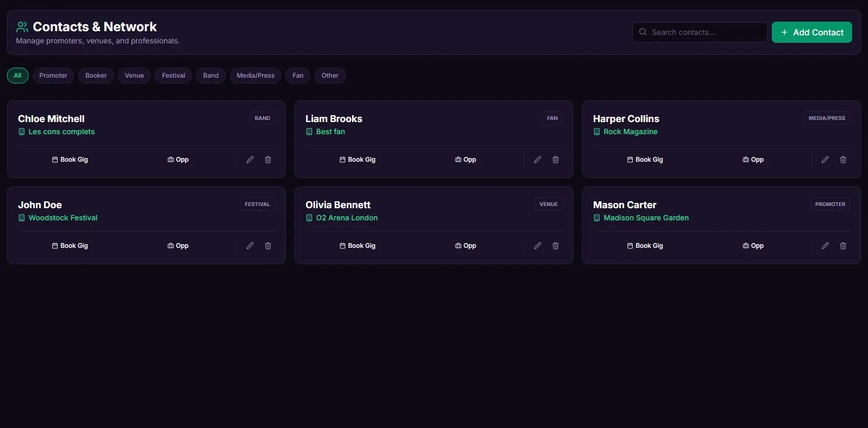This screenshot has width=868, height=428.
Task: Filter contacts by Fan
Action: click(298, 76)
